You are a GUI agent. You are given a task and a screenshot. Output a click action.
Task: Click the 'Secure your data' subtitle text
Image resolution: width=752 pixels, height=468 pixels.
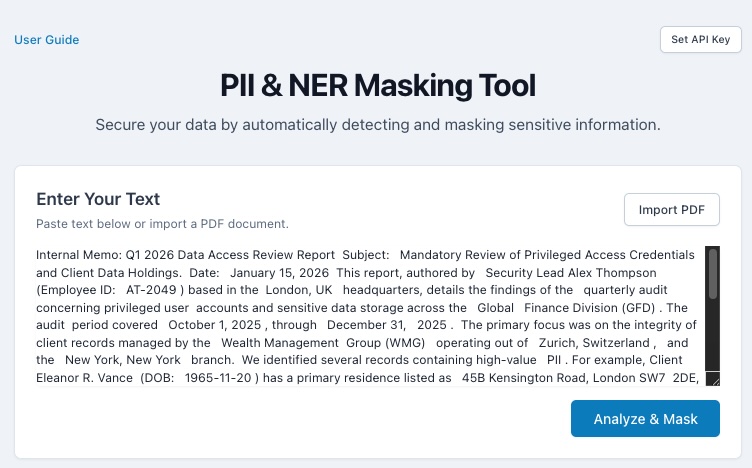click(378, 125)
